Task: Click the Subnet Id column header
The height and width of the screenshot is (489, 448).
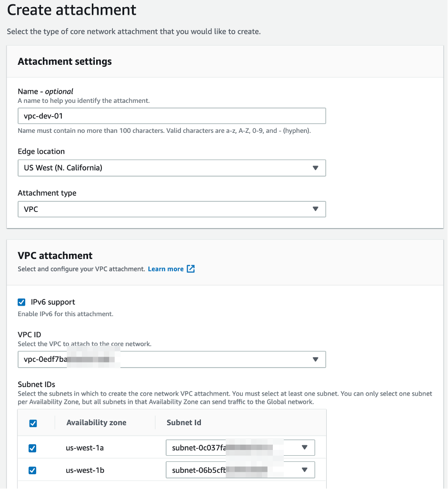Action: [183, 422]
